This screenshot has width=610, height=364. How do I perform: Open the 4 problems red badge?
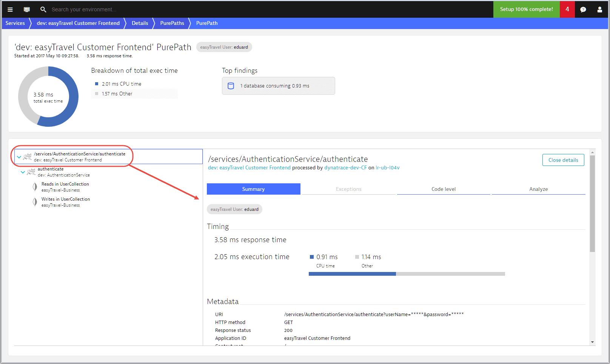click(567, 9)
